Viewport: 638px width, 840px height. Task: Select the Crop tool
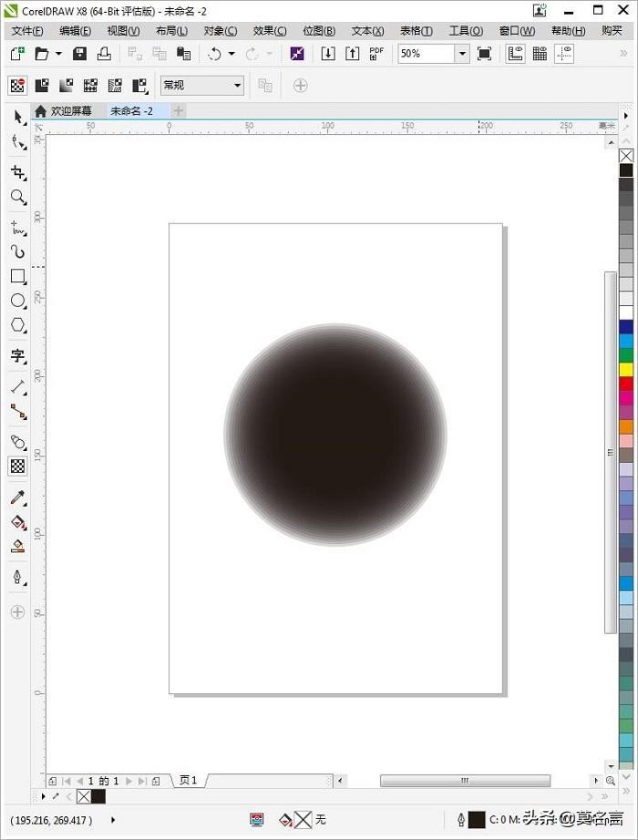(x=17, y=172)
